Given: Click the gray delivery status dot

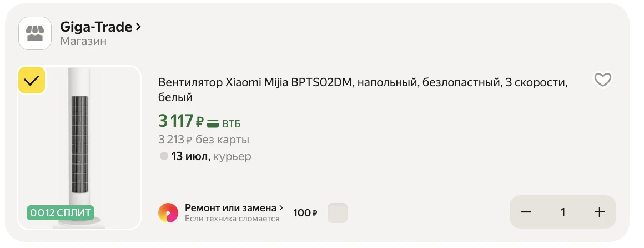Looking at the screenshot, I should pos(164,156).
